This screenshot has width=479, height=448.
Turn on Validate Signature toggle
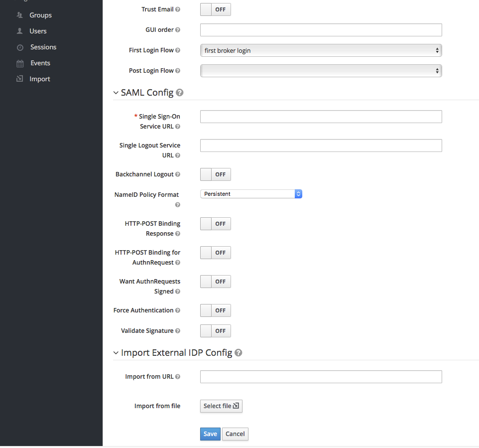click(215, 331)
